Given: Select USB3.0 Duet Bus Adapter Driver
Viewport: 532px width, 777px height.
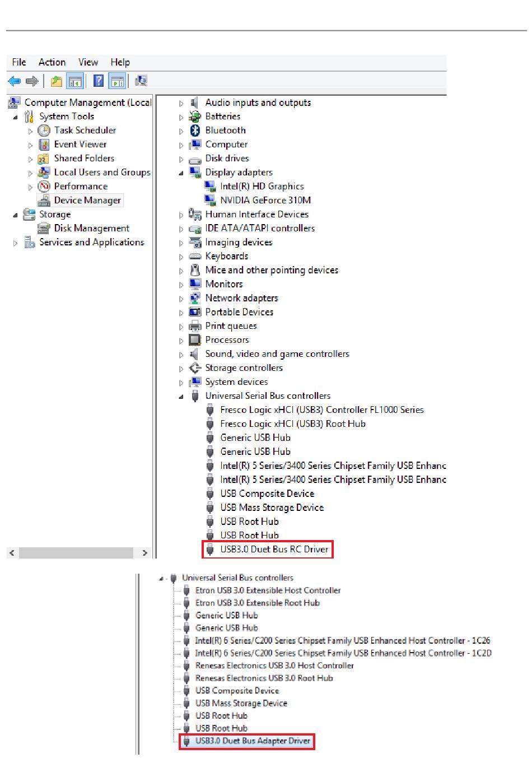Looking at the screenshot, I should (253, 741).
